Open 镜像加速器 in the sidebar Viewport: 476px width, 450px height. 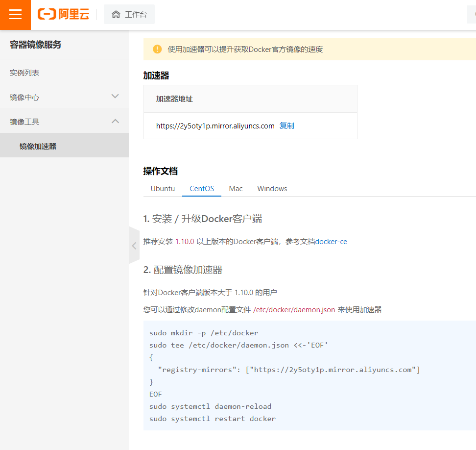(x=64, y=146)
